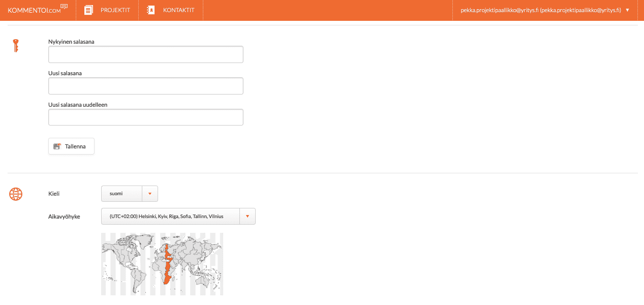
Task: Open the Kieli language dropdown showing suomi
Action: 122,194
